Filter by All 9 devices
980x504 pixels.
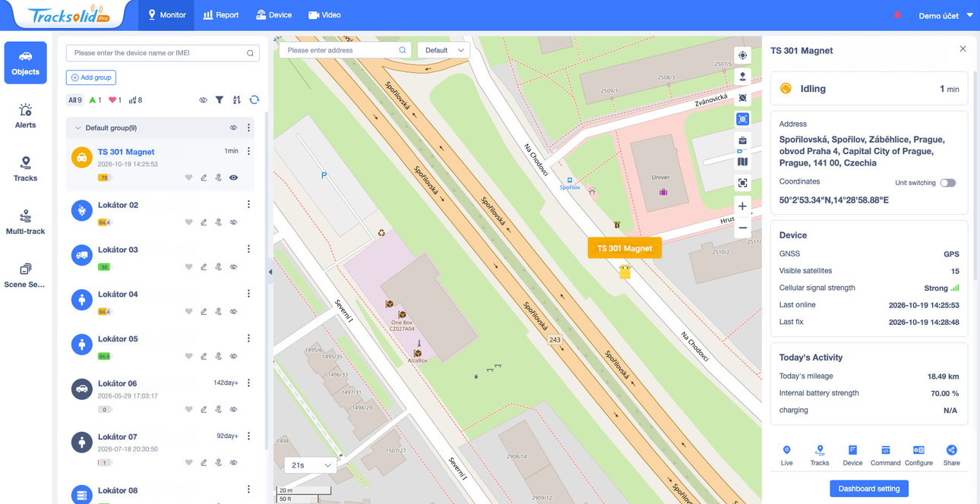[74, 100]
